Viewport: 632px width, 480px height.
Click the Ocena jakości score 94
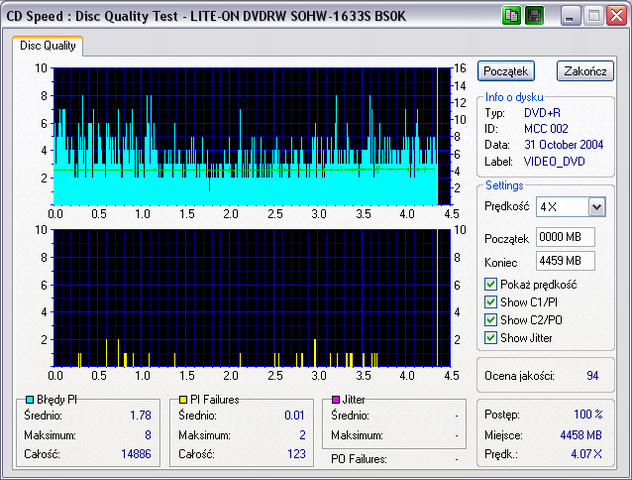[x=592, y=376]
